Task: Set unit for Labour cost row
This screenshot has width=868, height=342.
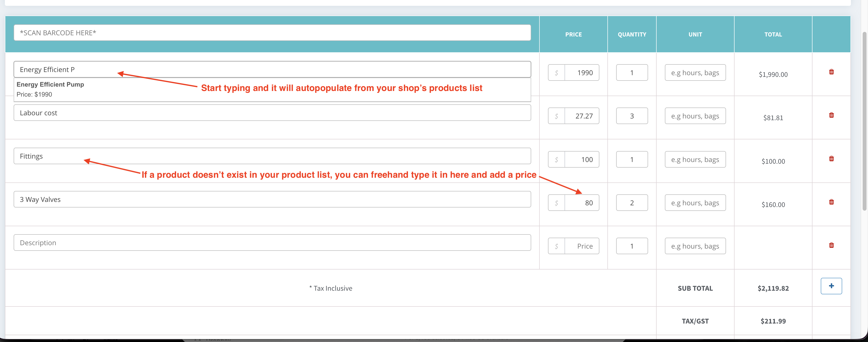Action: pos(695,116)
